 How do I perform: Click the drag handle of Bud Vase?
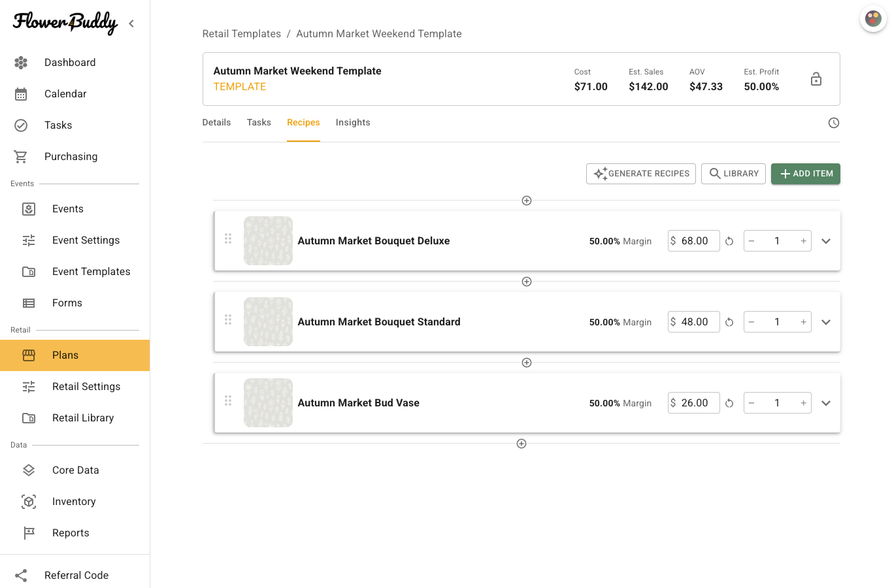point(228,400)
